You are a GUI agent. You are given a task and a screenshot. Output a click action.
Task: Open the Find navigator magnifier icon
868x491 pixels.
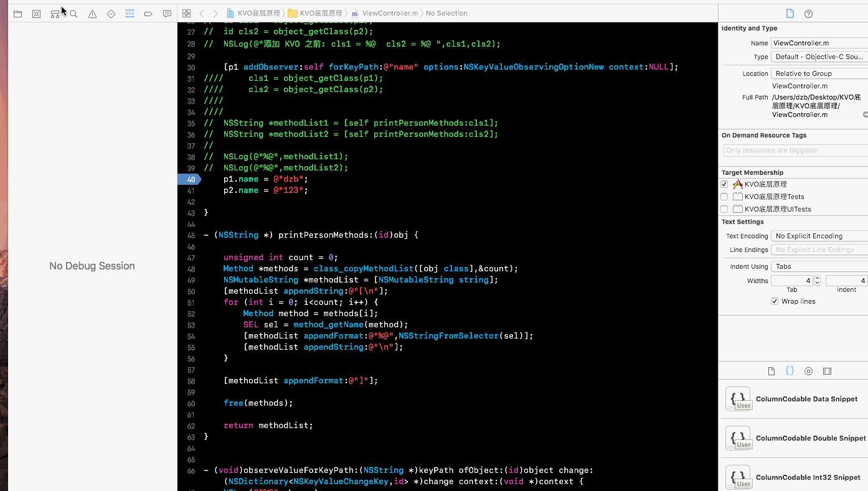click(73, 14)
